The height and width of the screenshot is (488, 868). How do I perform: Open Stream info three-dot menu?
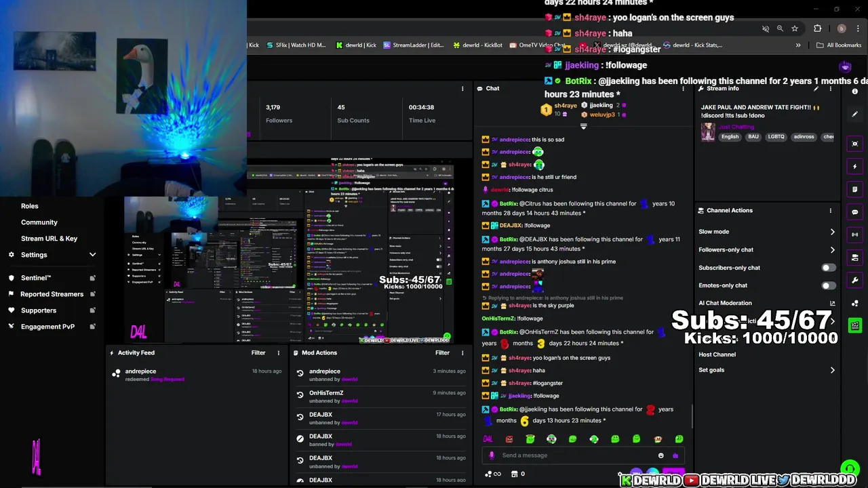point(830,89)
